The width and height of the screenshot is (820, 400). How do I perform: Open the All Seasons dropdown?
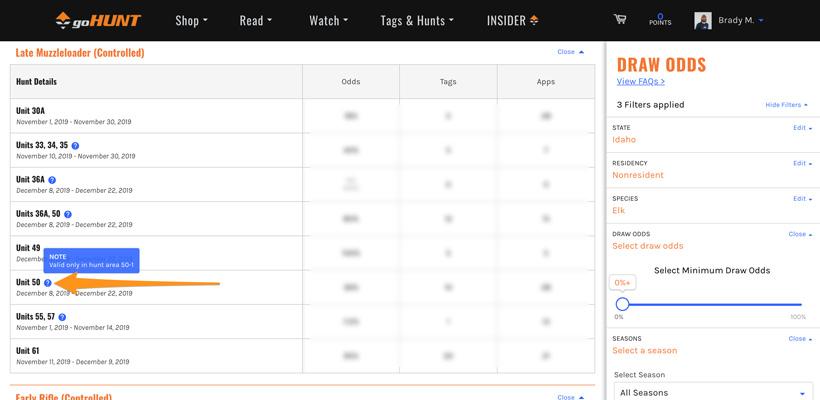tap(711, 392)
